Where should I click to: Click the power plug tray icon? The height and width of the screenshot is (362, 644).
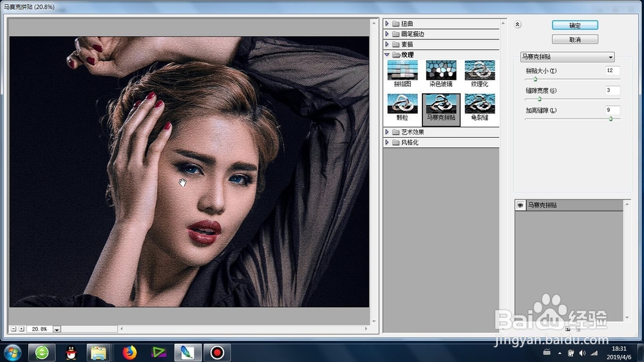point(571,353)
